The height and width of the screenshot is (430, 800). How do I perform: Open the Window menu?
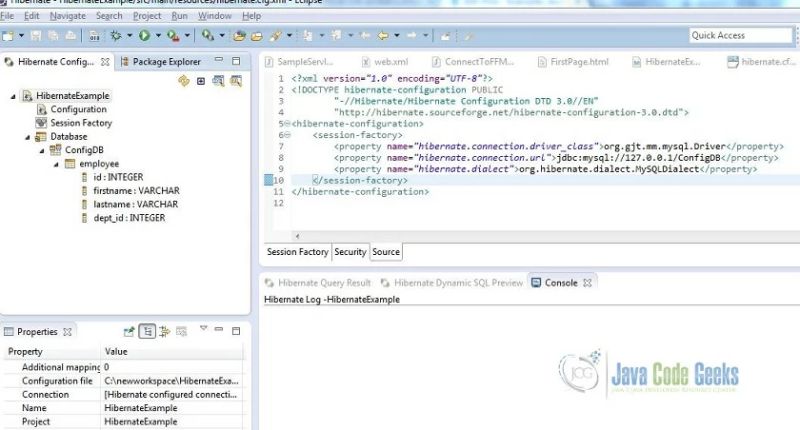coord(215,16)
